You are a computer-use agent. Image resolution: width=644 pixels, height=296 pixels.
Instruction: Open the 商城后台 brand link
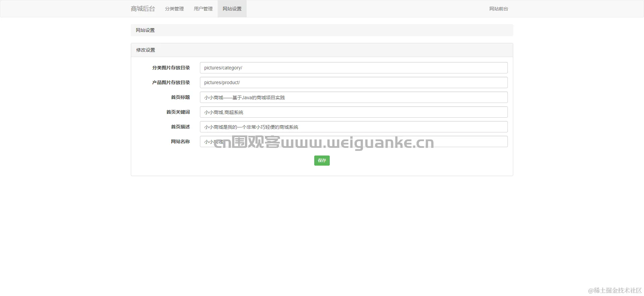point(143,9)
